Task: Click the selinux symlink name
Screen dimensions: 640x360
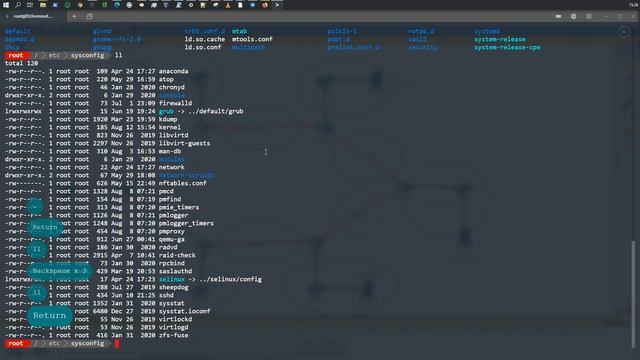Action: (171, 279)
